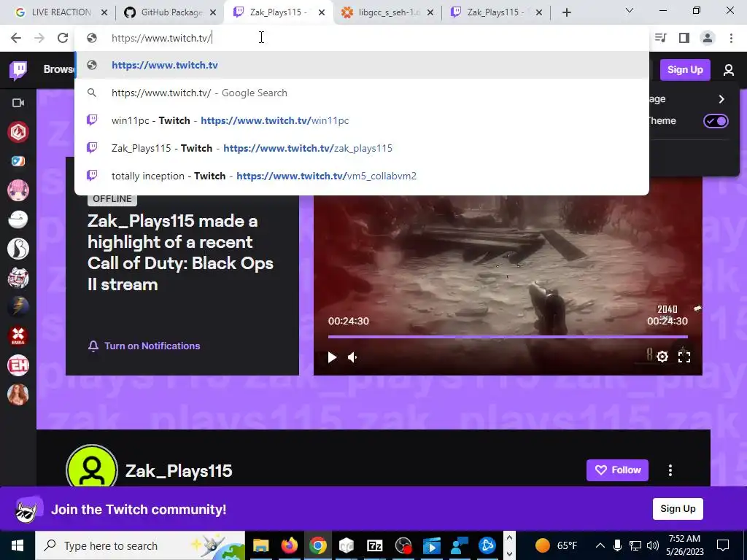Open Chrome from the taskbar
747x560 pixels.
[318, 545]
